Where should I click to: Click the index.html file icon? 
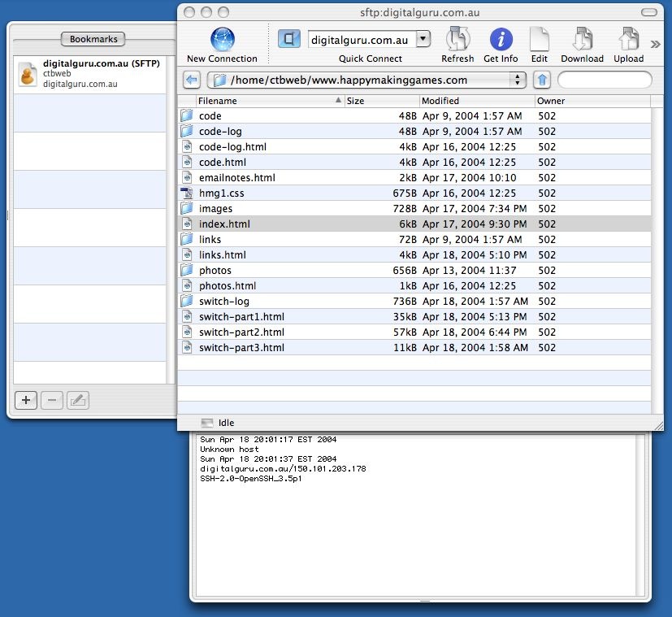[x=187, y=224]
